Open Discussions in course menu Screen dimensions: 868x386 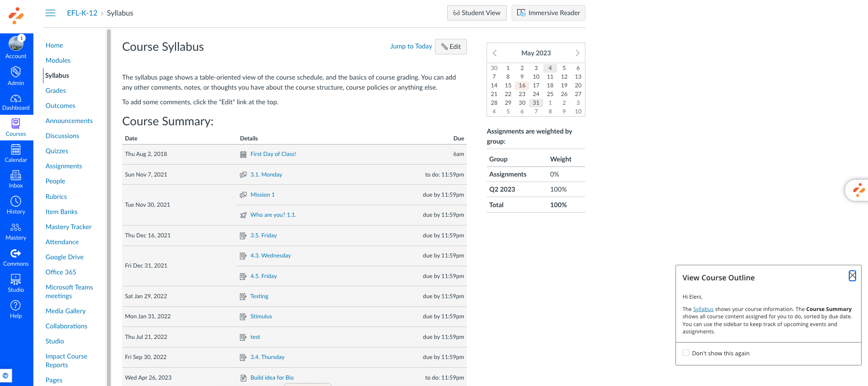coord(62,136)
